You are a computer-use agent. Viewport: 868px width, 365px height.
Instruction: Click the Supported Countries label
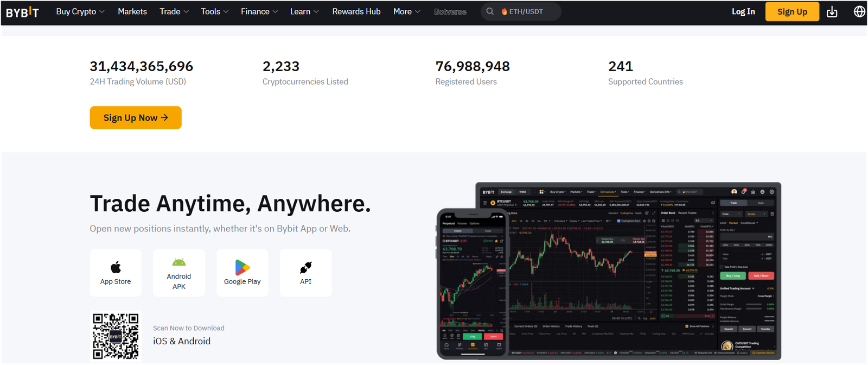(x=646, y=81)
